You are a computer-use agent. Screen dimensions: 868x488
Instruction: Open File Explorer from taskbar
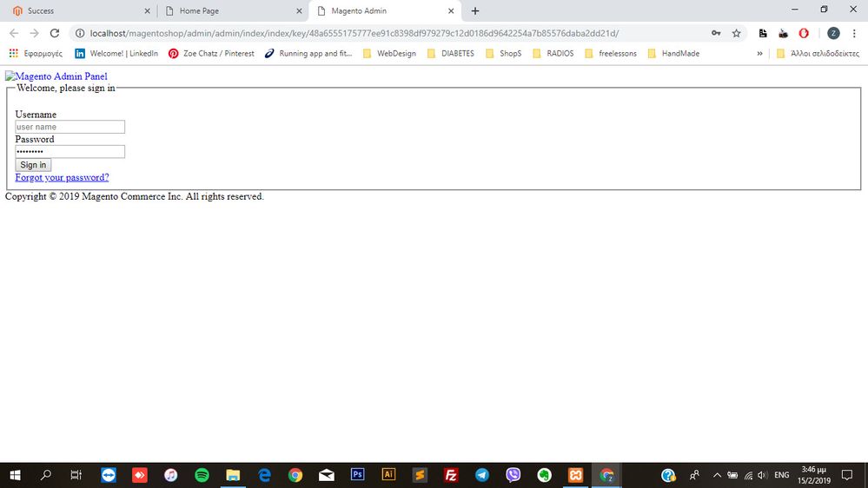[233, 475]
